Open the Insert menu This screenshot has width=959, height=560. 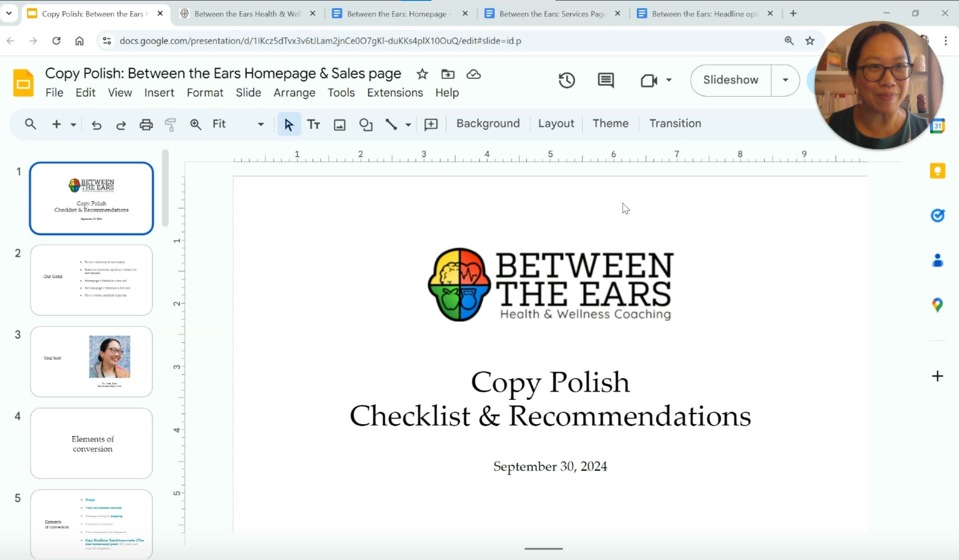(x=159, y=93)
